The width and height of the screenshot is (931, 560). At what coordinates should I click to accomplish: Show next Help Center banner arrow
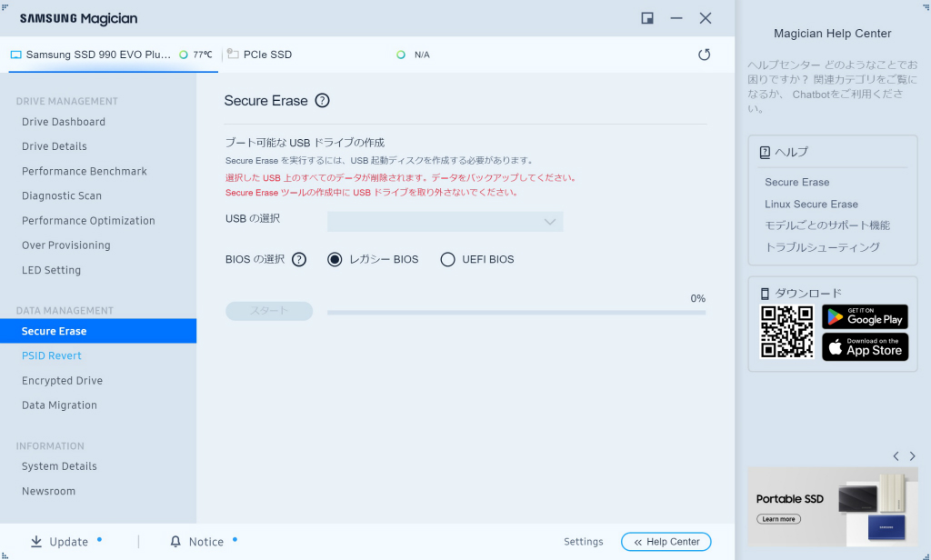pos(913,456)
